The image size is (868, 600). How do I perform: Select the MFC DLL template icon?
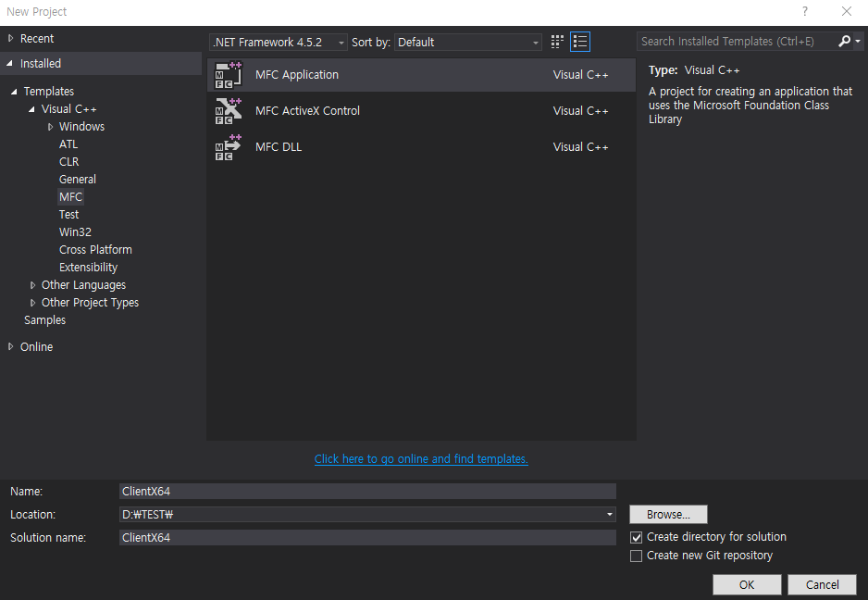(228, 147)
